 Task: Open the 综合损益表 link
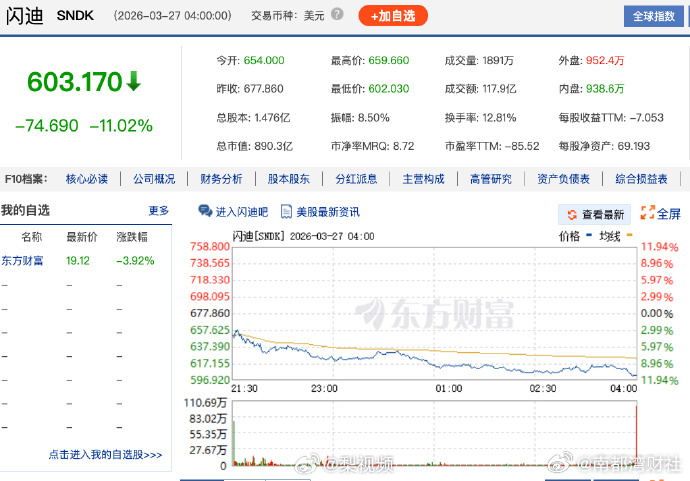pyautogui.click(x=641, y=179)
